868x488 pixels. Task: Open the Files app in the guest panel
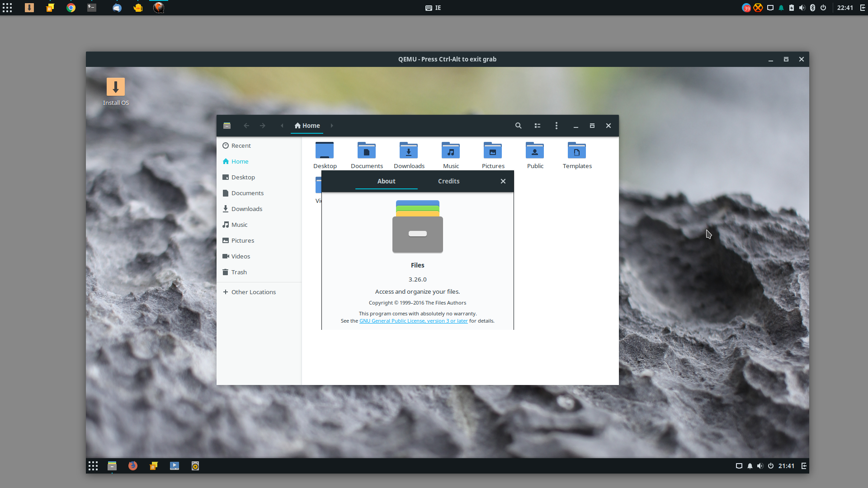pyautogui.click(x=112, y=466)
